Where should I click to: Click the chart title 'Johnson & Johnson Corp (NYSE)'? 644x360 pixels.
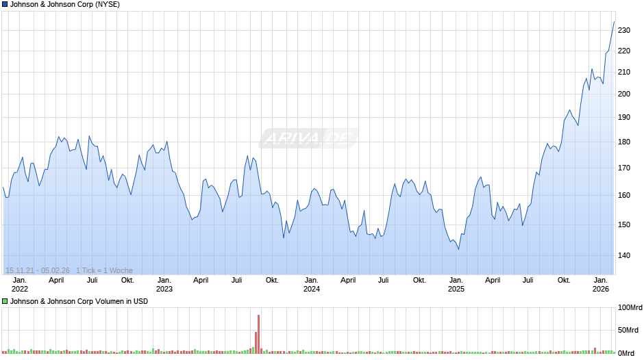(65, 5)
